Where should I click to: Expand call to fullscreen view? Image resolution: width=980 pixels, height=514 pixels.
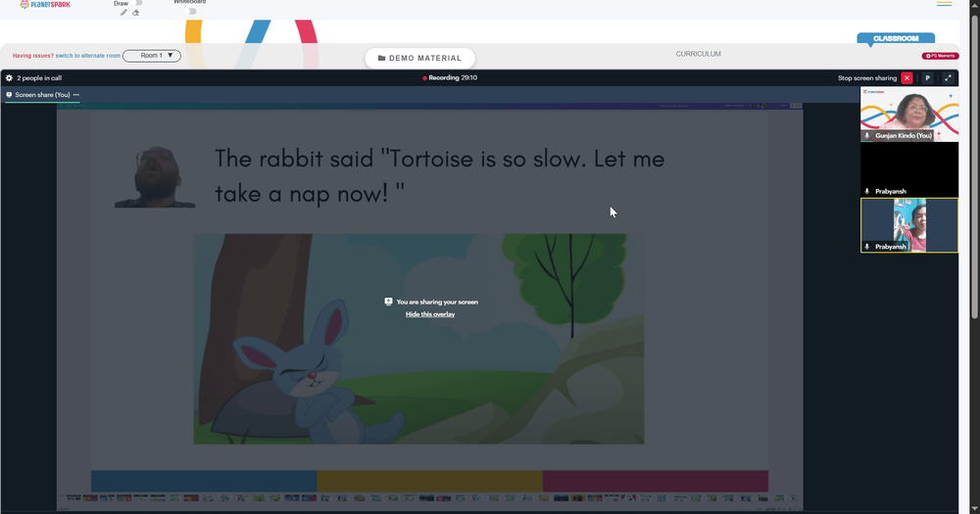point(948,78)
